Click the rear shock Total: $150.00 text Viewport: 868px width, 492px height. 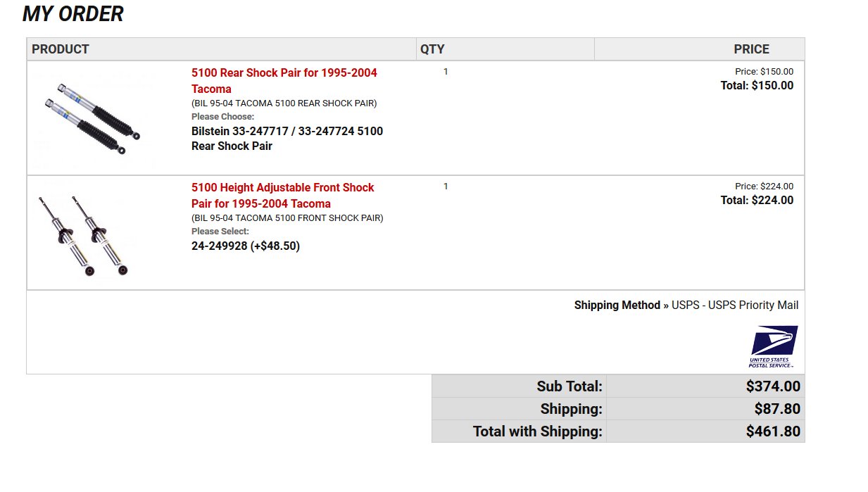pyautogui.click(x=757, y=86)
